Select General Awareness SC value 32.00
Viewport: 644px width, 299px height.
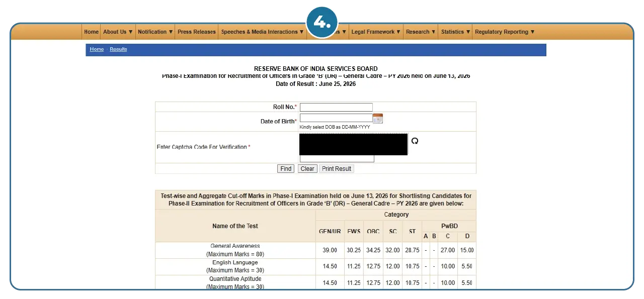tap(392, 250)
